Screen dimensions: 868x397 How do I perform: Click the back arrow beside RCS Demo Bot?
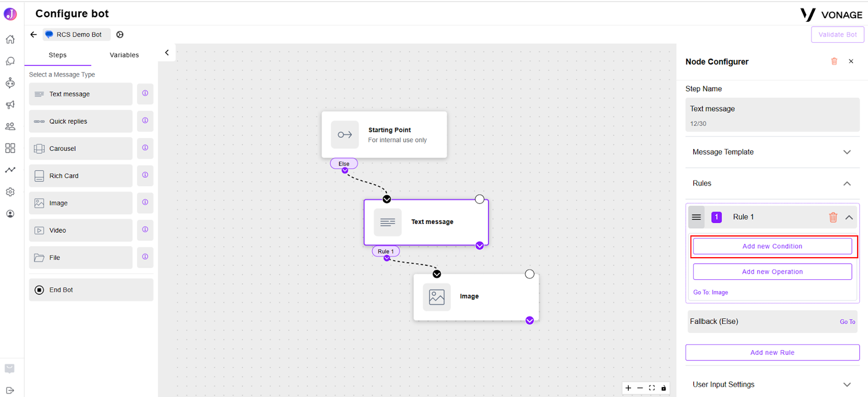click(x=34, y=34)
